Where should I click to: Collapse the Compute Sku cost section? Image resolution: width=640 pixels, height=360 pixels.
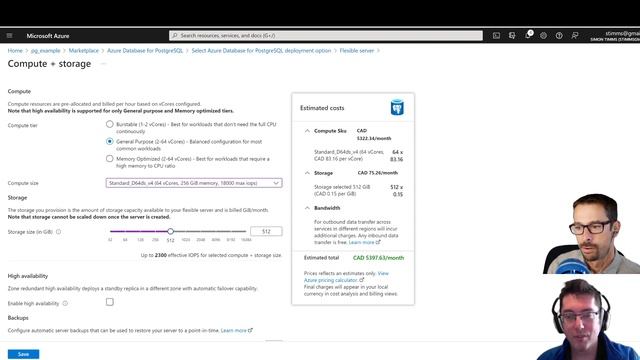[x=307, y=131]
